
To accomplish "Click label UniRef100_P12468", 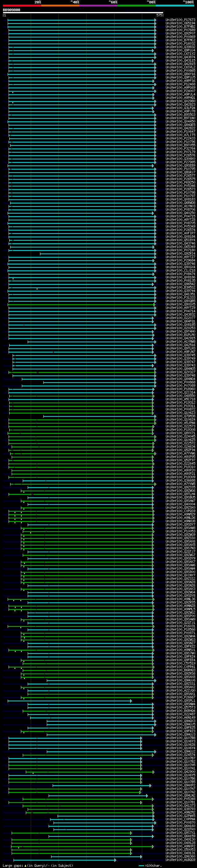I will tap(180, 84).
